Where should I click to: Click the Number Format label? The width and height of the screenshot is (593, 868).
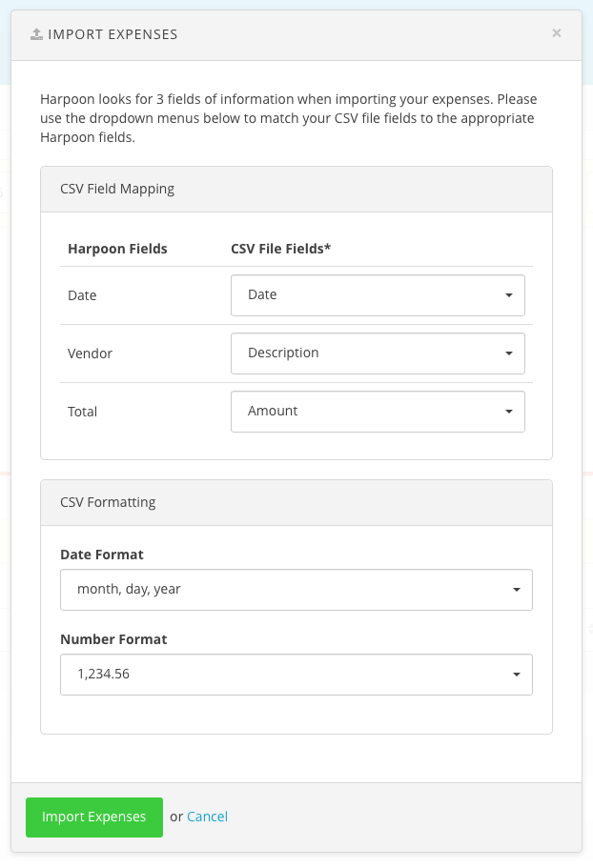click(113, 639)
